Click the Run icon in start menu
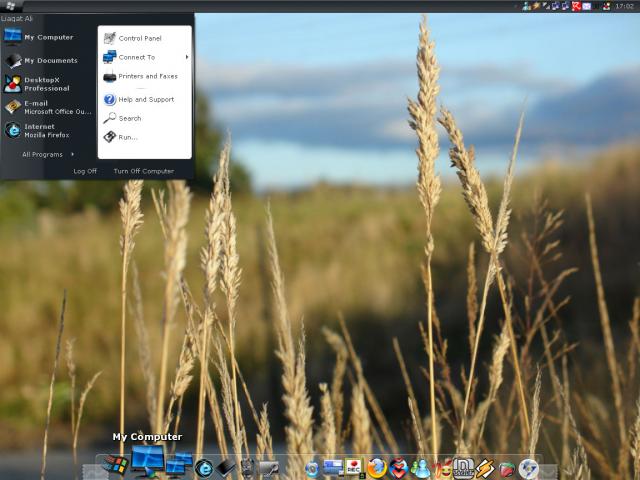 tap(109, 137)
